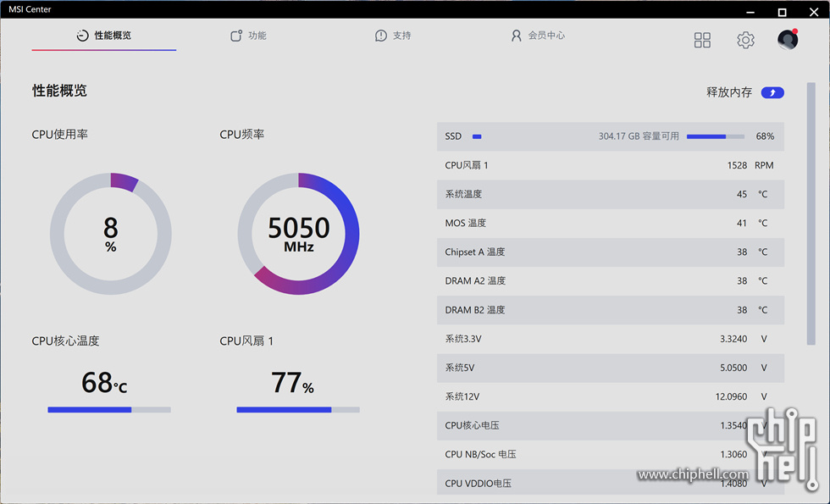Switch to 性能概览 tab
The width and height of the screenshot is (830, 504).
click(x=104, y=36)
